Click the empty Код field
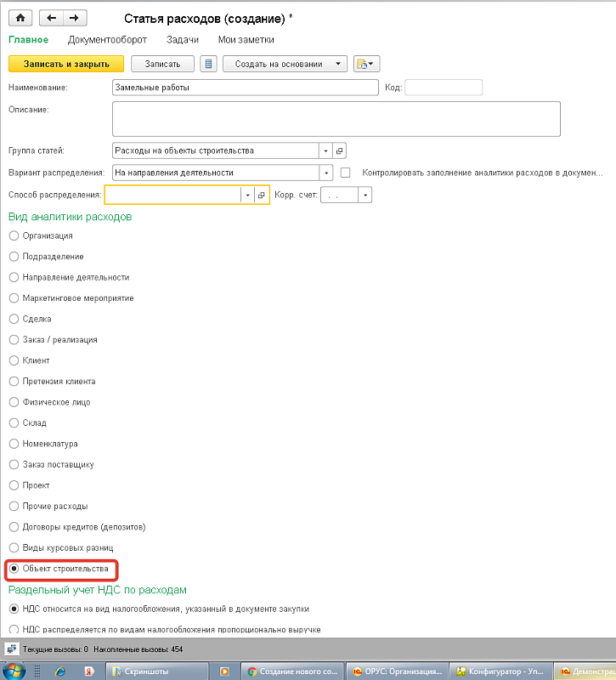This screenshot has width=616, height=680. pos(444,88)
